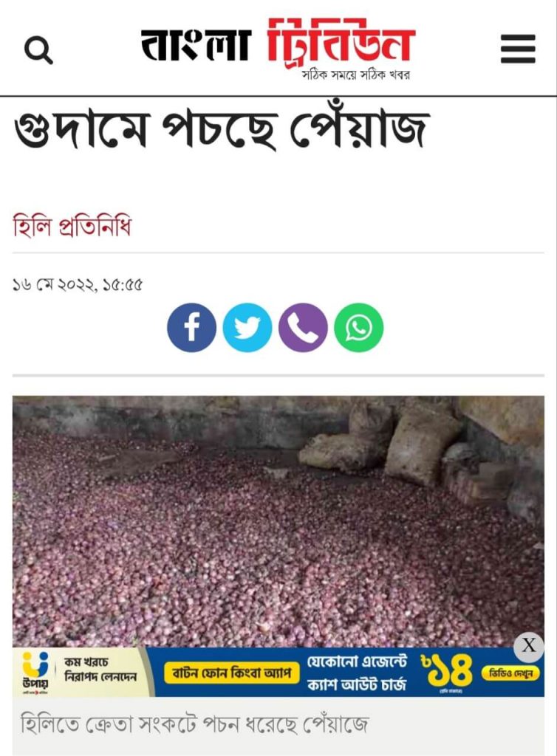Tap the বাটন ফোন কিংবা অ্যাপ ad label
The height and width of the screenshot is (756, 557).
coord(232,673)
